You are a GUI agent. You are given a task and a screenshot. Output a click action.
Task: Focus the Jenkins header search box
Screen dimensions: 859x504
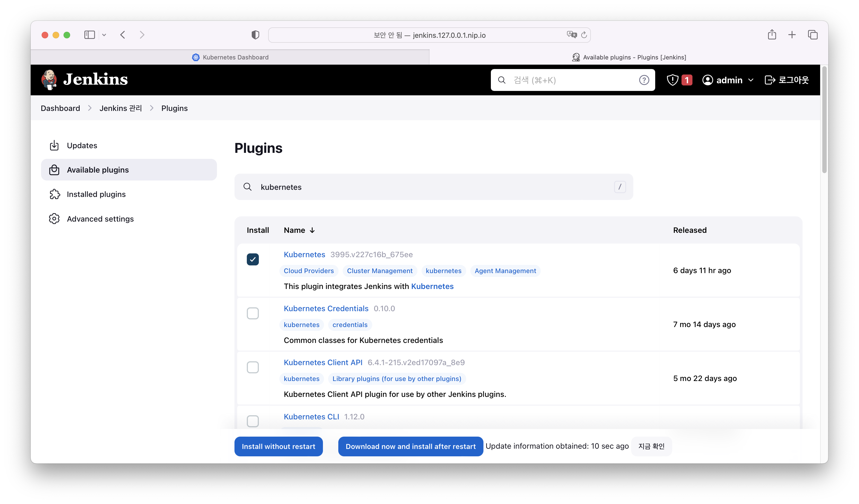573,80
